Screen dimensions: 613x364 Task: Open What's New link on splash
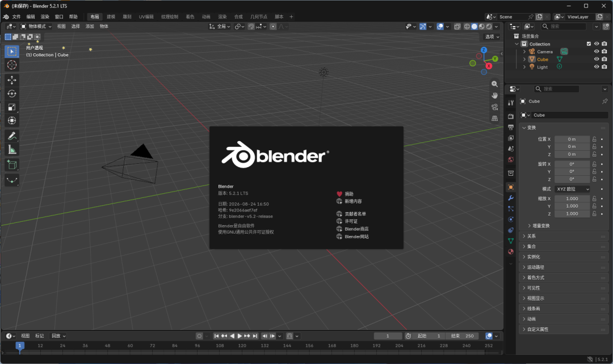(x=349, y=201)
